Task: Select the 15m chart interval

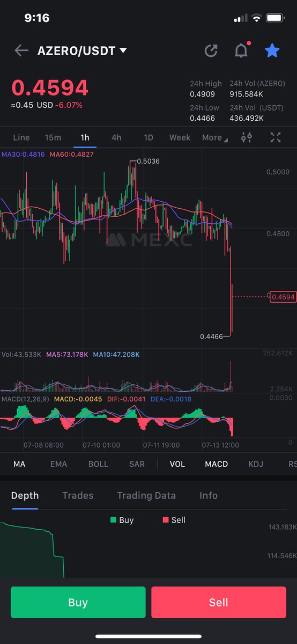Action: (x=53, y=137)
